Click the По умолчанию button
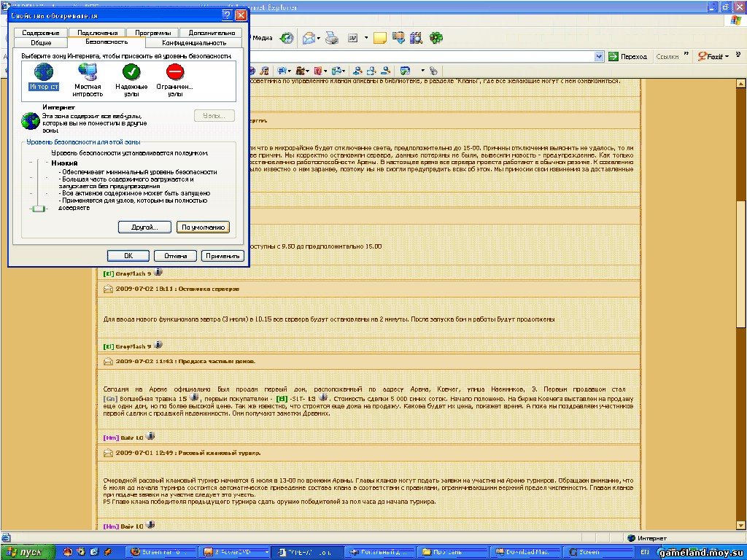The image size is (747, 560). click(203, 227)
